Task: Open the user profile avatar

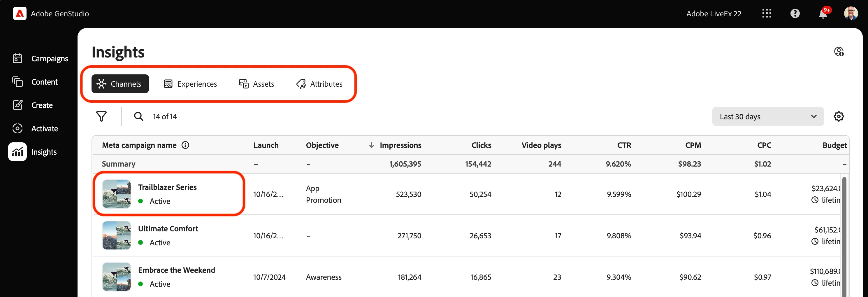Action: (851, 13)
